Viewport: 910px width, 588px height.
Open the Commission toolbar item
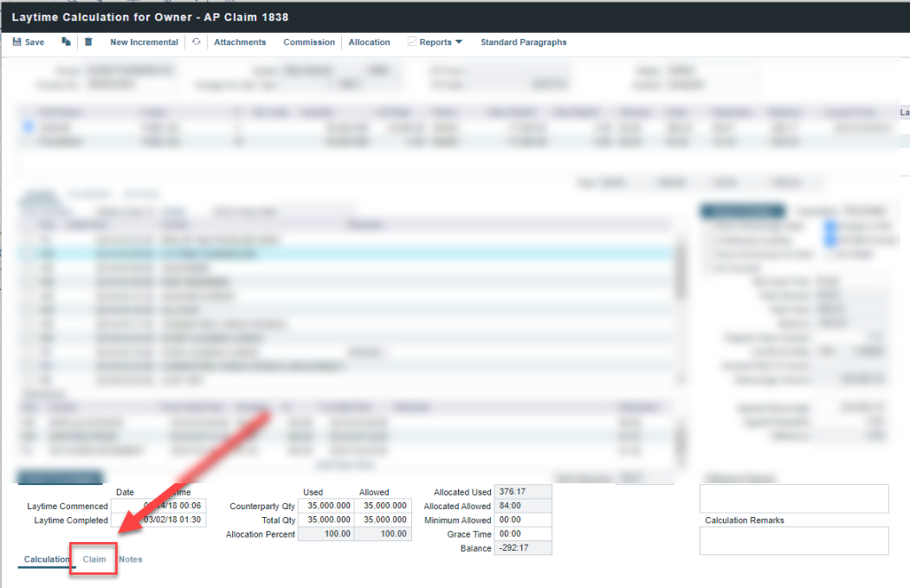coord(309,42)
